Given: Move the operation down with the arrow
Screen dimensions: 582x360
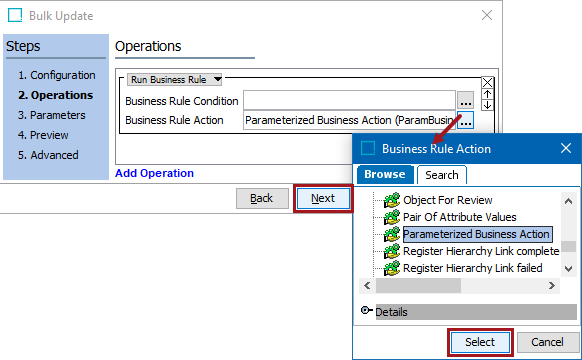Looking at the screenshot, I should pyautogui.click(x=487, y=105).
